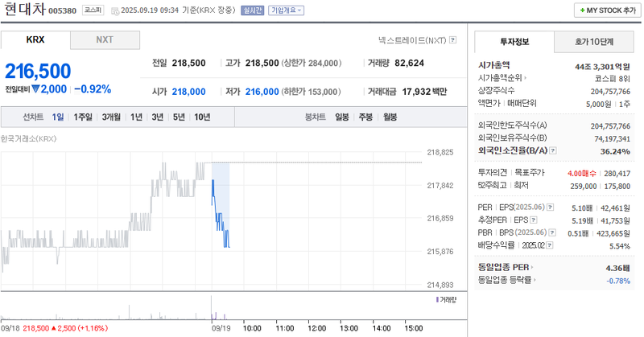This screenshot has width=644, height=337.
Task: Switch to the 주봉 candle chart
Action: click(x=365, y=117)
